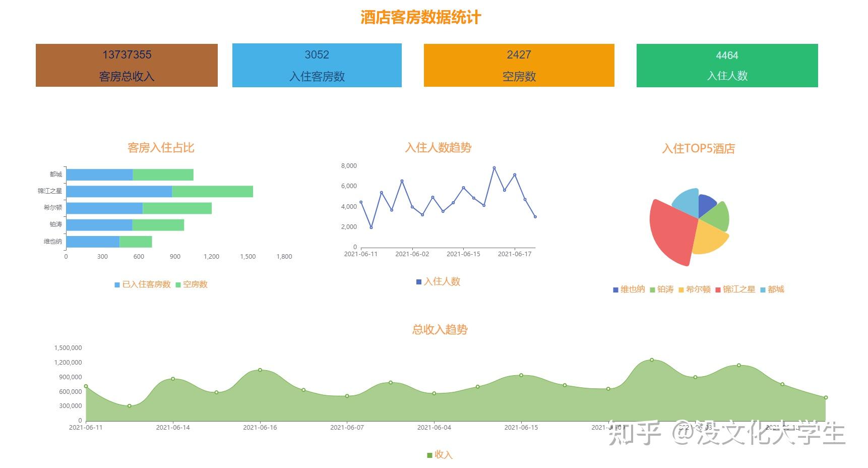Click the green 铂涛 pie slice
868x468 pixels.
point(718,217)
